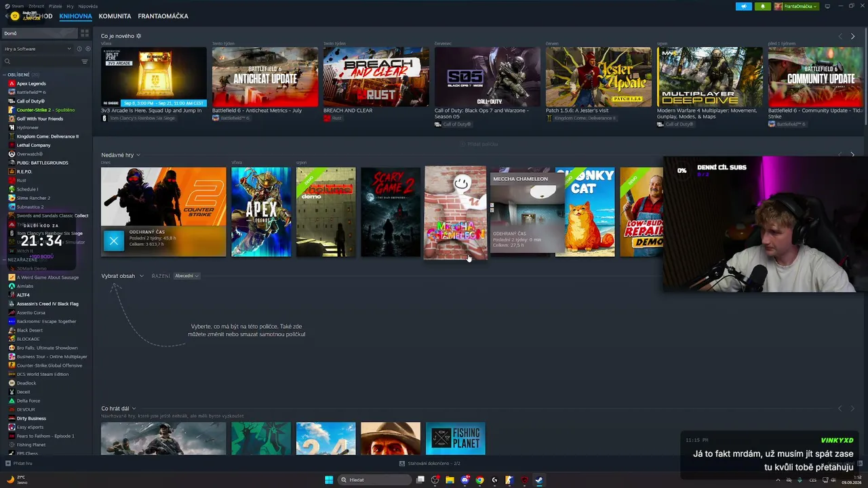868x488 pixels.
Task: Switch to Big Picture mode icon
Action: (827, 6)
